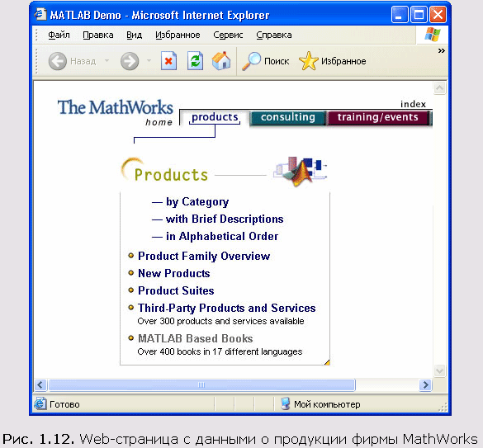Click the Forward arrow button
The image size is (483, 448).
pos(130,61)
